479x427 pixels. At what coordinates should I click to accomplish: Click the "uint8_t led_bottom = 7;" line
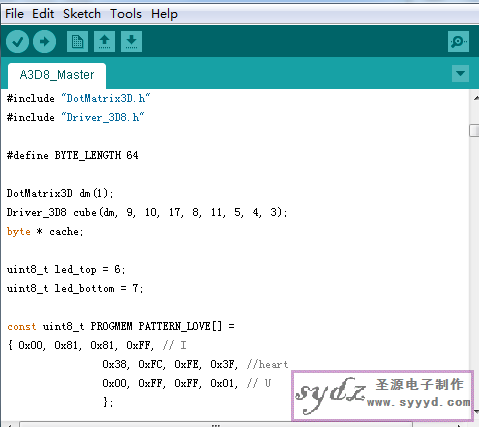coord(75,288)
